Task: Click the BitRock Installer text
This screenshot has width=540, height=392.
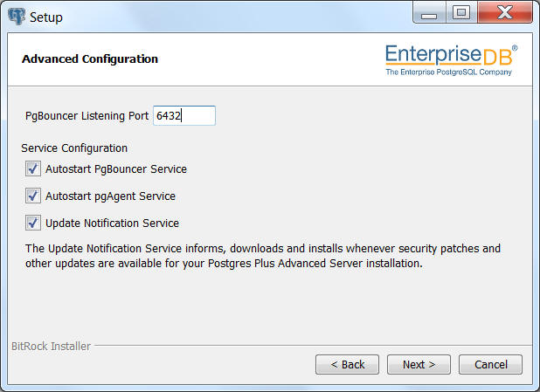Action: pos(51,346)
